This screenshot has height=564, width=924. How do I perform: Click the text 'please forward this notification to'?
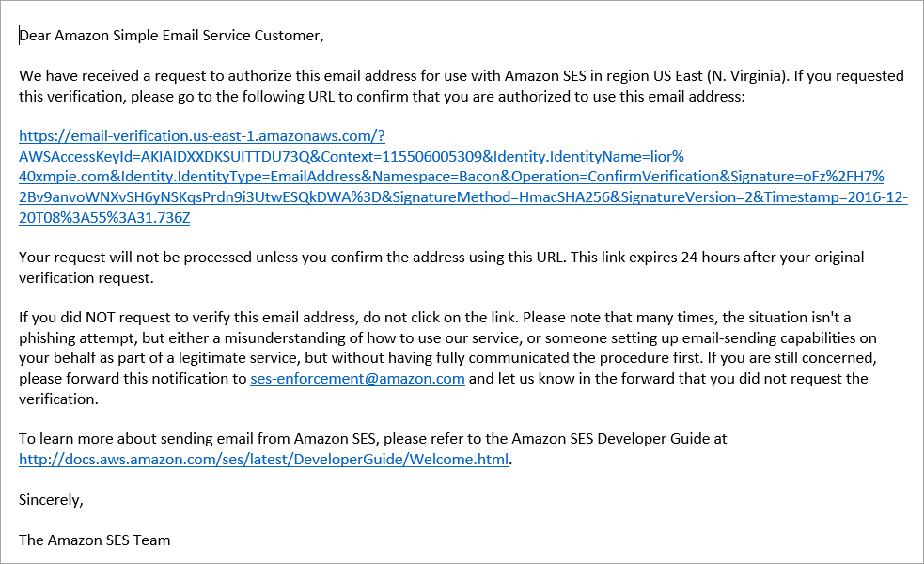coord(133,379)
